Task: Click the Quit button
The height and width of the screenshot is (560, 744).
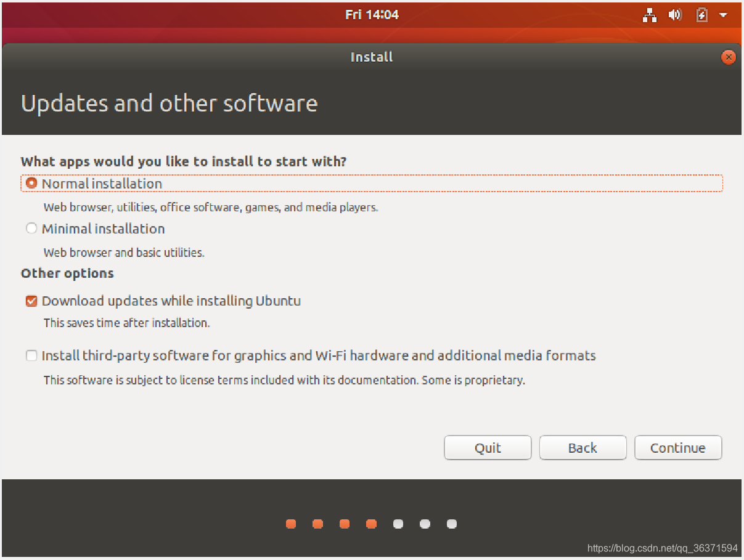Action: click(488, 448)
